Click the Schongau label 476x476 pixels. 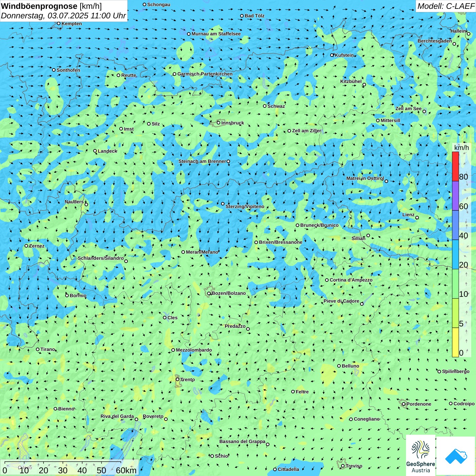click(x=159, y=4)
